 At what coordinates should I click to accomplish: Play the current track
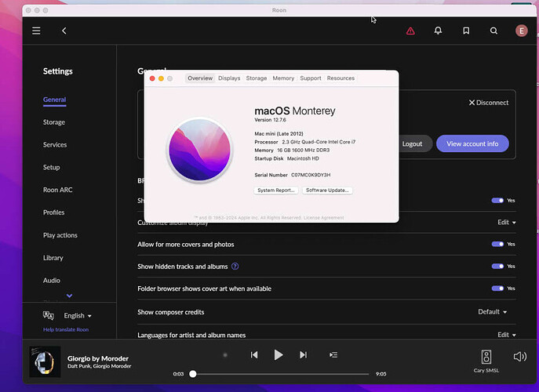pyautogui.click(x=279, y=355)
